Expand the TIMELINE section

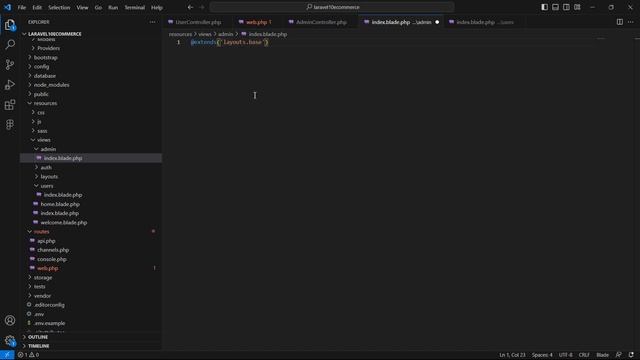point(38,346)
